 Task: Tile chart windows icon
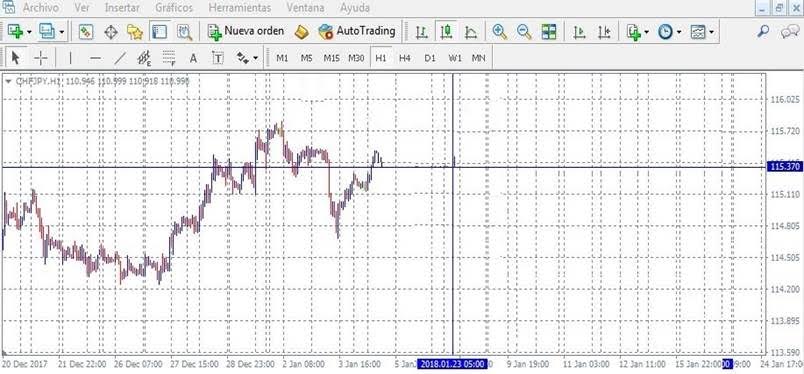[549, 32]
